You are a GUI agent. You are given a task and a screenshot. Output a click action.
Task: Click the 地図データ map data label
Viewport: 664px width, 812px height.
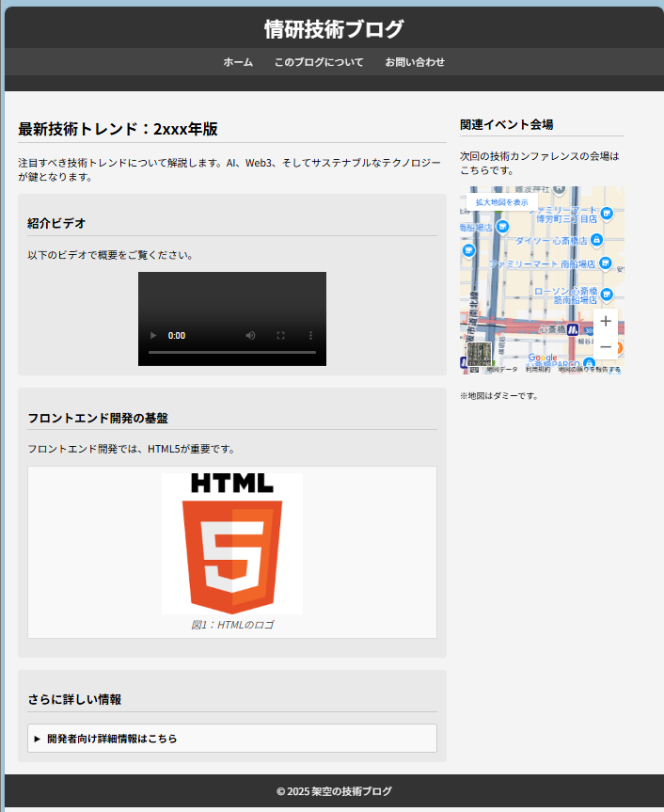502,370
